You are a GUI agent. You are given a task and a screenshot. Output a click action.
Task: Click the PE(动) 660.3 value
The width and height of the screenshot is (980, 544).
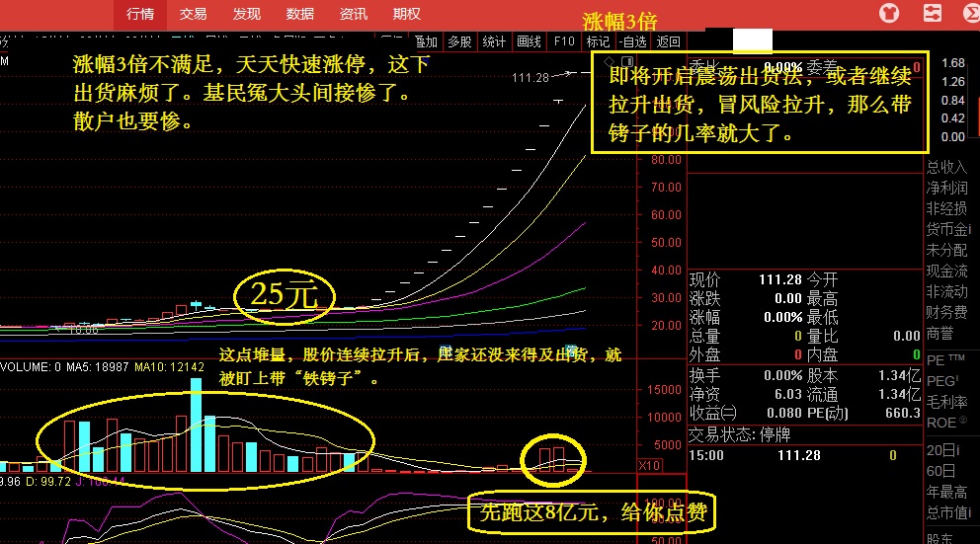tap(903, 413)
